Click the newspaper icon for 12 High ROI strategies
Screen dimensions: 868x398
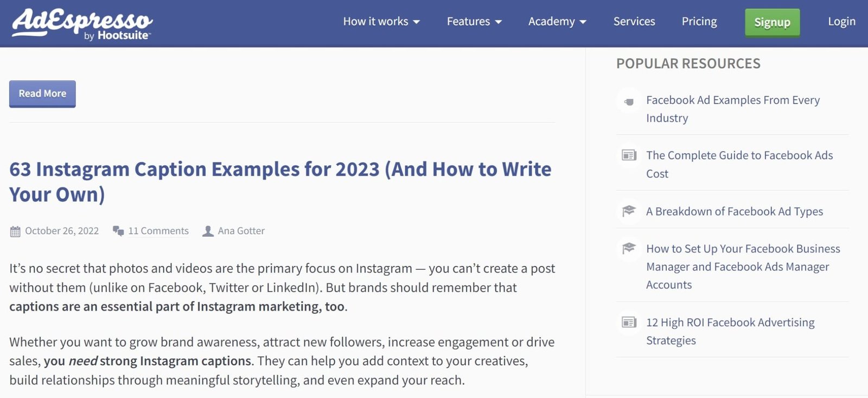[x=628, y=323]
